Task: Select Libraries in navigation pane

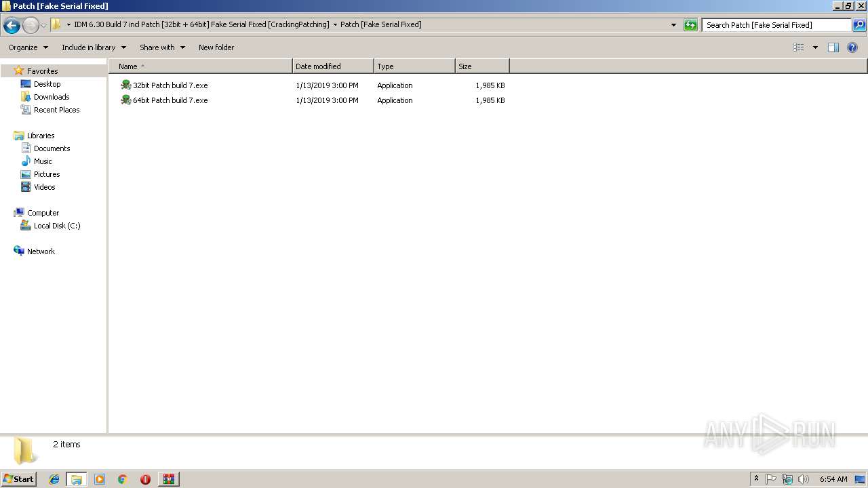Action: point(41,136)
